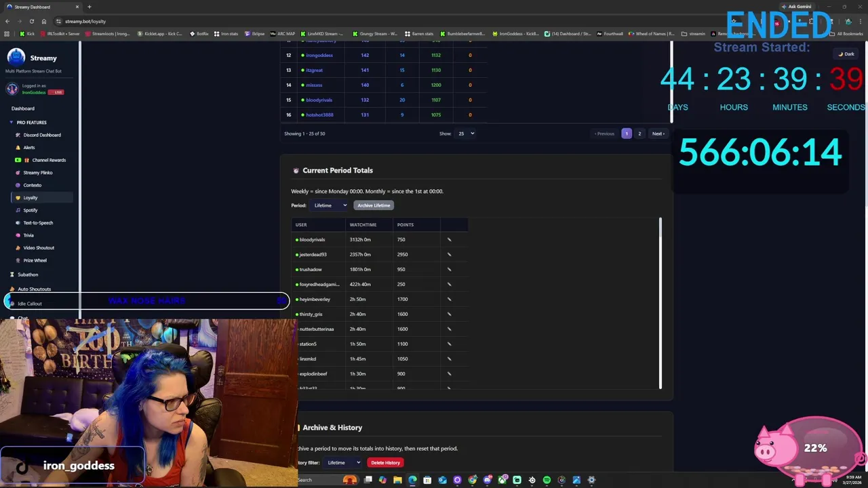Edit points for trushadow

449,269
